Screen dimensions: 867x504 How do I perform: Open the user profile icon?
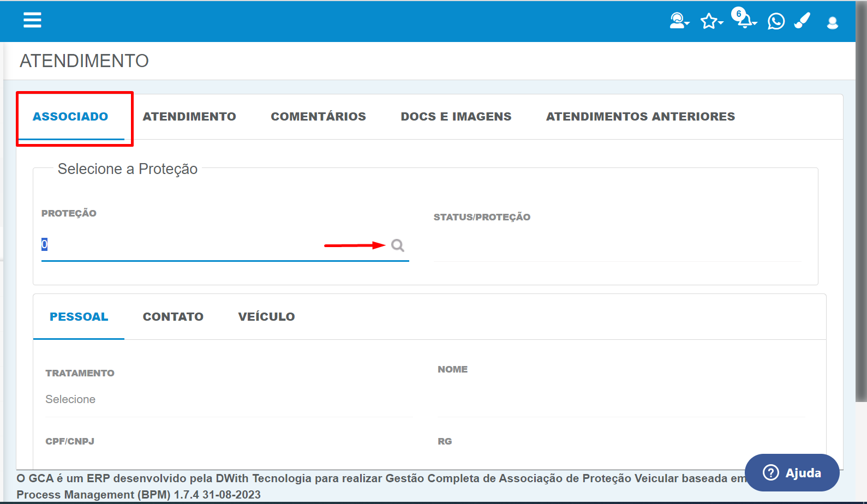click(x=832, y=22)
